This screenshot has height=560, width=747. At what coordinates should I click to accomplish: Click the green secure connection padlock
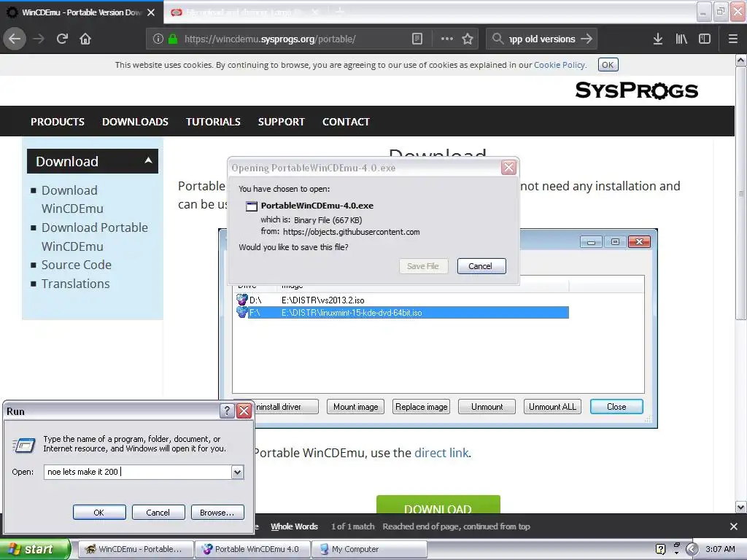point(173,39)
